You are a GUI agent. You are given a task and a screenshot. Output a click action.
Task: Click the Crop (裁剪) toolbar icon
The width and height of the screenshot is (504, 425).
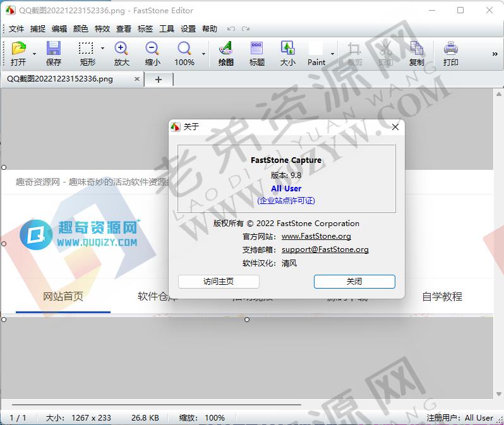tap(354, 48)
